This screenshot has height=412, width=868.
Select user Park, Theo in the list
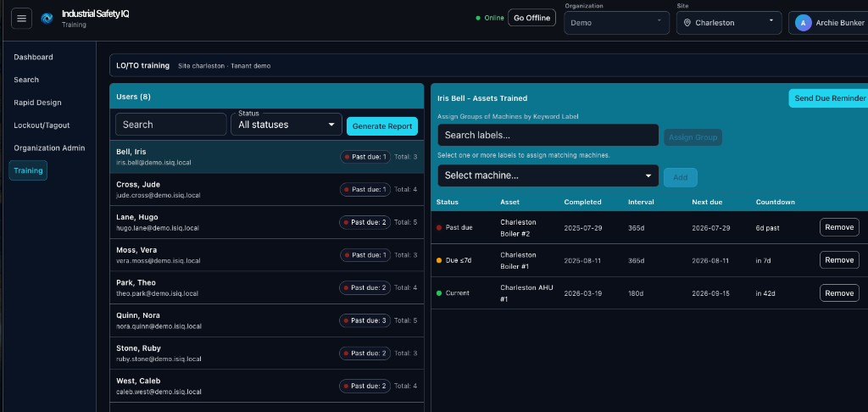(x=267, y=287)
